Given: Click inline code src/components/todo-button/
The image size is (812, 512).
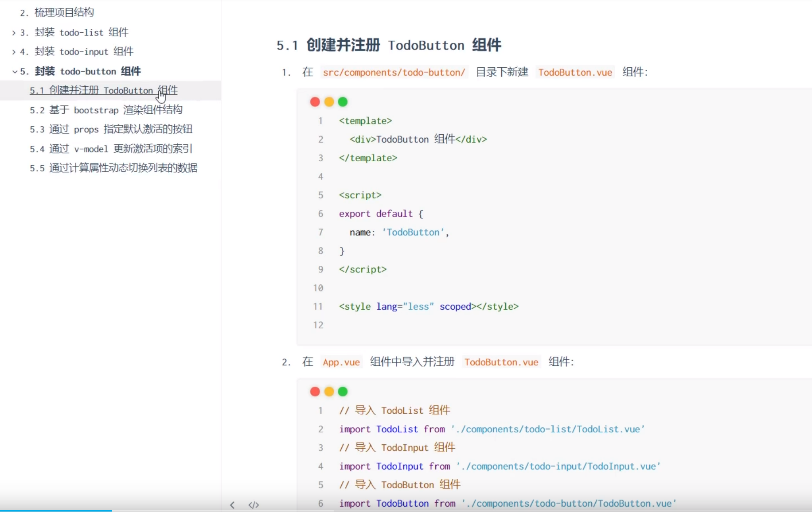Looking at the screenshot, I should [x=394, y=72].
